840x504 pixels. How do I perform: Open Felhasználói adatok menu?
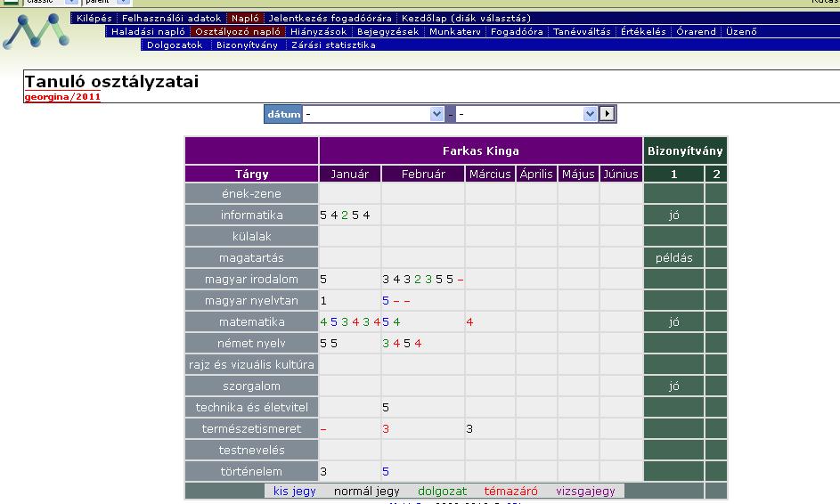(171, 18)
